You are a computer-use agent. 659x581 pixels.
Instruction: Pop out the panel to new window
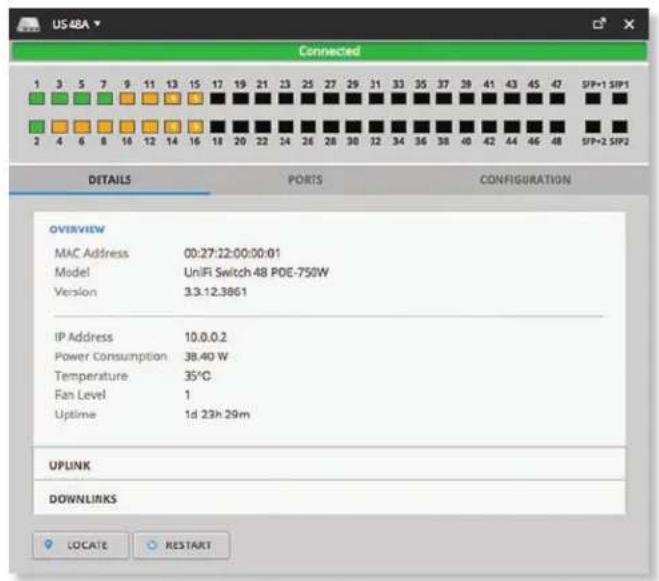point(599,24)
